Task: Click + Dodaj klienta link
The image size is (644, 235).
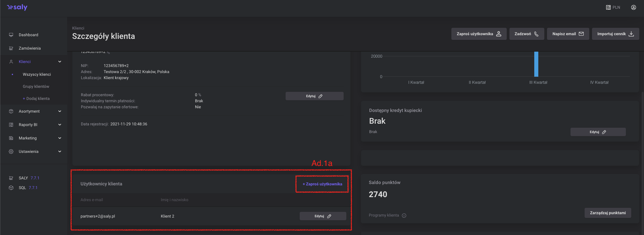Action: 36,99
